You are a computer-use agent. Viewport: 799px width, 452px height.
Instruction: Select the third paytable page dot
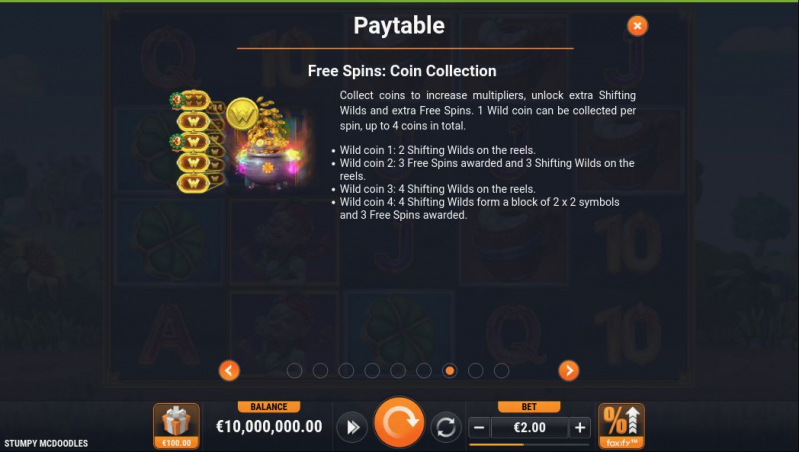(x=346, y=370)
